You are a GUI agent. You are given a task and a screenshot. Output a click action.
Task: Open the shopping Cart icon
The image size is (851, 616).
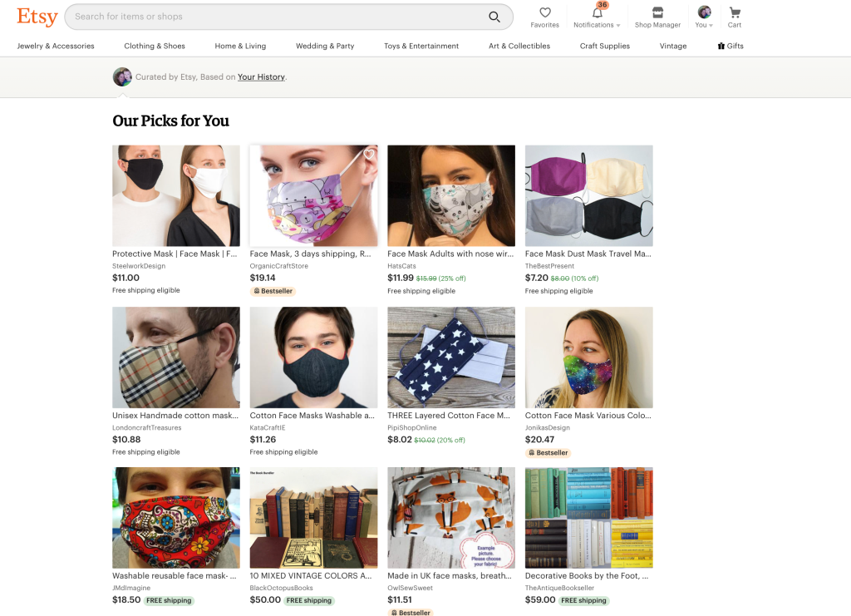pos(735,12)
